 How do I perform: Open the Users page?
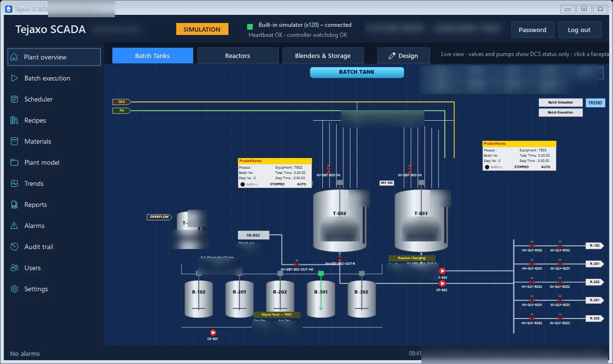54,268
